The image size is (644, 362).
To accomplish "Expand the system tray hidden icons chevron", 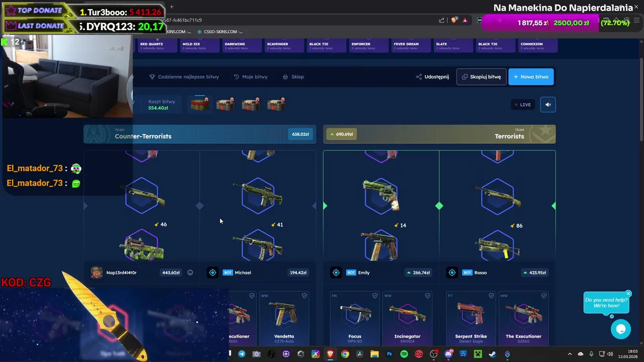I will tap(570, 354).
